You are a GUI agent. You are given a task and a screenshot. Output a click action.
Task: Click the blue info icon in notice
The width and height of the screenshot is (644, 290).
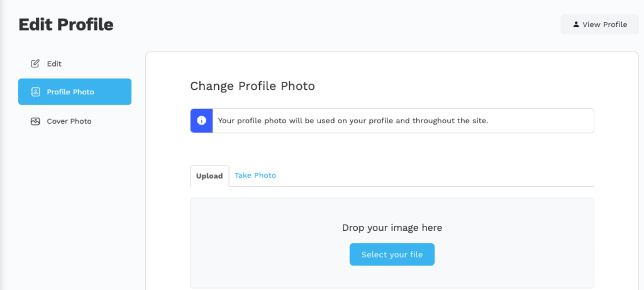tap(201, 121)
